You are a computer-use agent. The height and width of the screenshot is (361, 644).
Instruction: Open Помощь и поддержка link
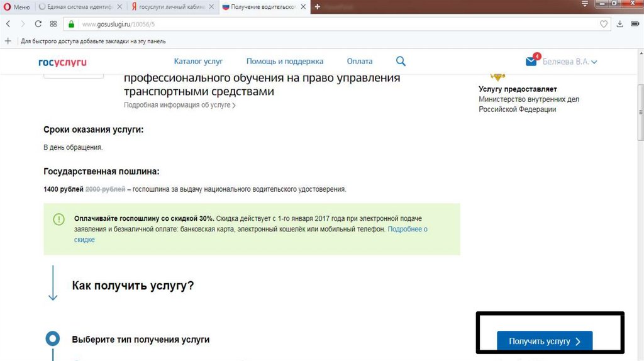pos(284,61)
